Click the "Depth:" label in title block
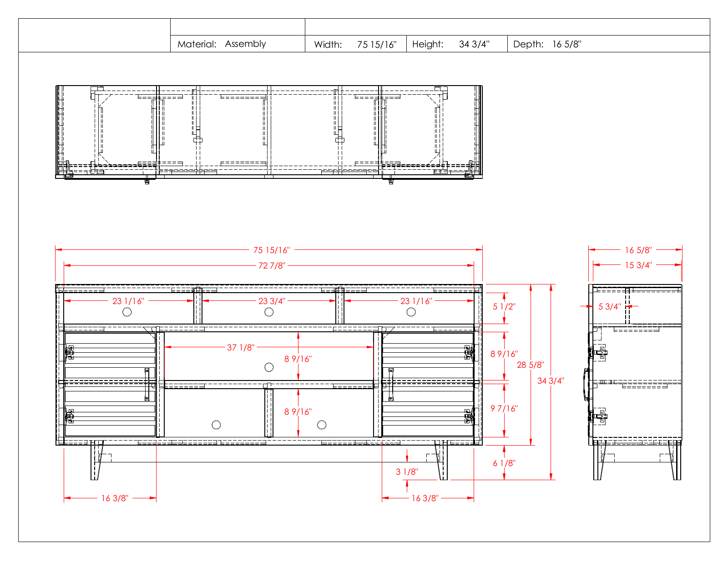This screenshot has width=728, height=563. pyautogui.click(x=528, y=44)
